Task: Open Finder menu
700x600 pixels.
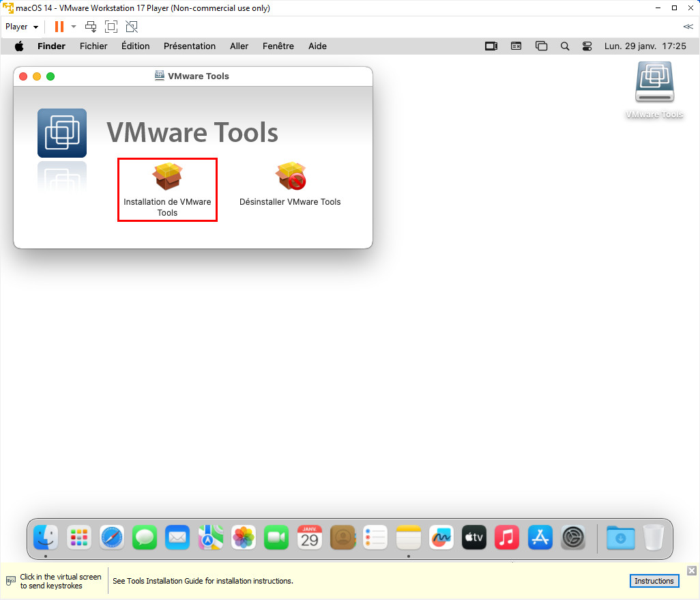Action: [51, 46]
